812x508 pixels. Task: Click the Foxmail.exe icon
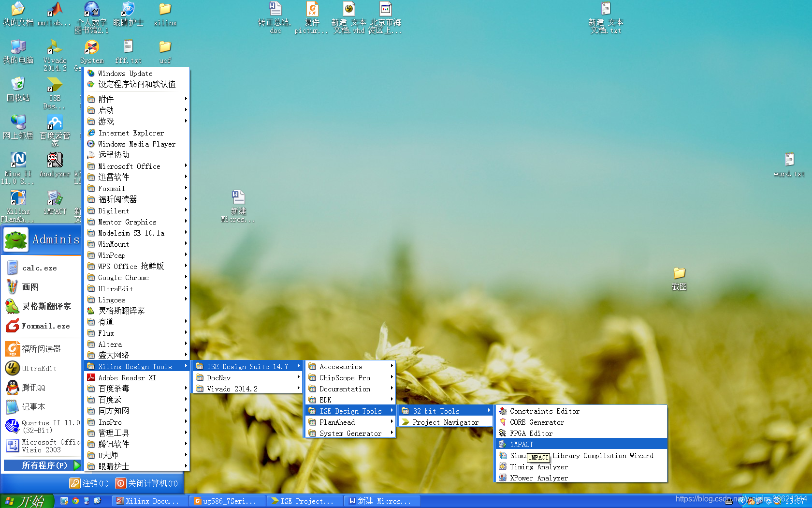coord(13,326)
